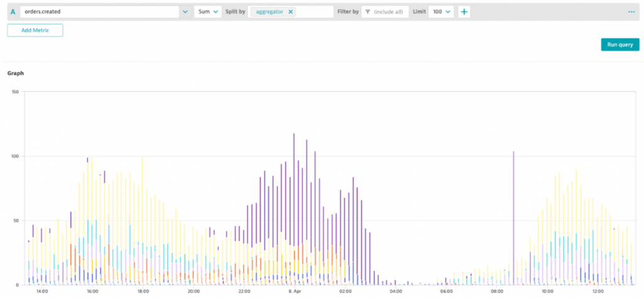The height and width of the screenshot is (299, 644).
Task: Open the Limit 100 dropdown
Action: [x=441, y=12]
